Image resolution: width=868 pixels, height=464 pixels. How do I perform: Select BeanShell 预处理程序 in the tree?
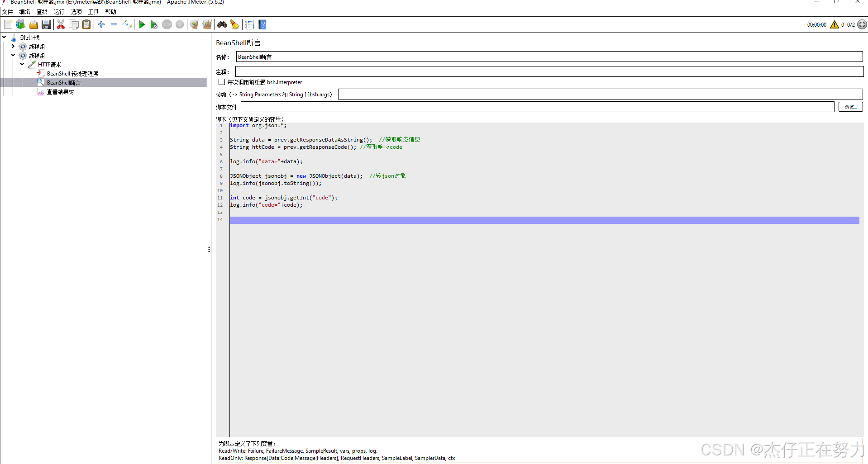[72, 74]
